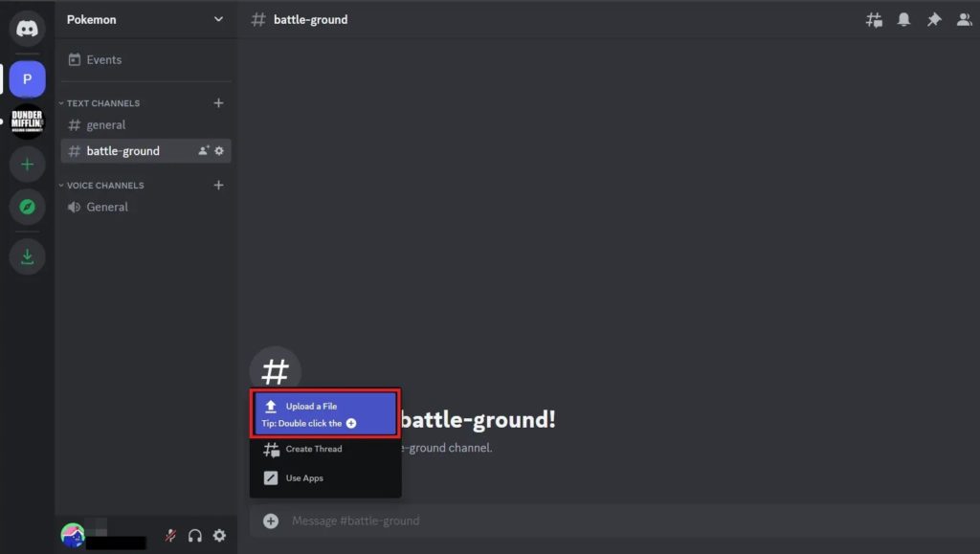Toggle member list visibility
Image resolution: width=980 pixels, height=554 pixels.
pos(965,19)
